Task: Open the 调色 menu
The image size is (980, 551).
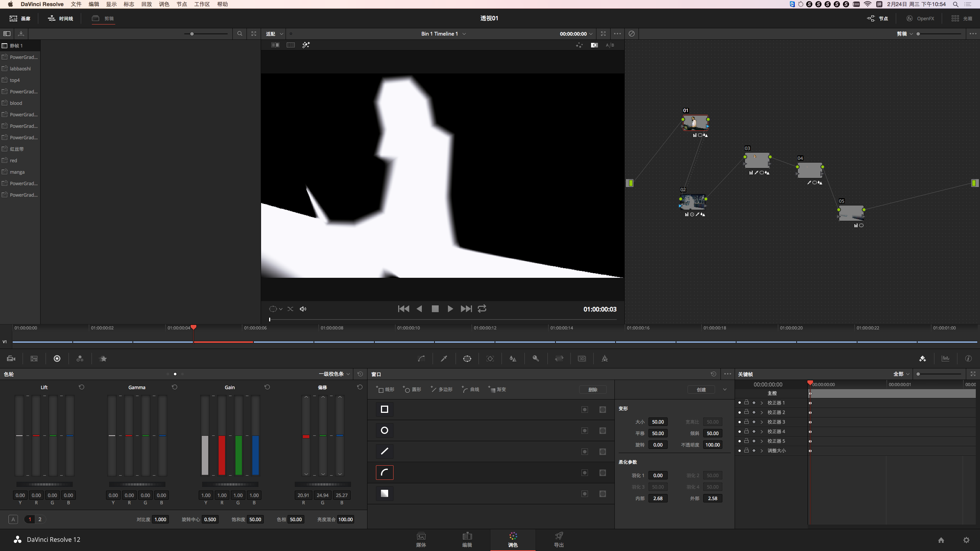Action: click(164, 4)
